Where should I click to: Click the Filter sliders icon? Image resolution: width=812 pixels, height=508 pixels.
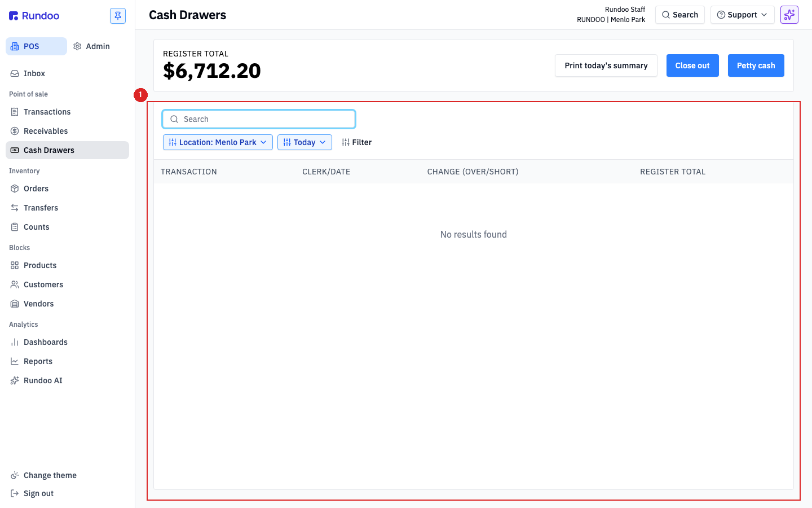pyautogui.click(x=346, y=142)
